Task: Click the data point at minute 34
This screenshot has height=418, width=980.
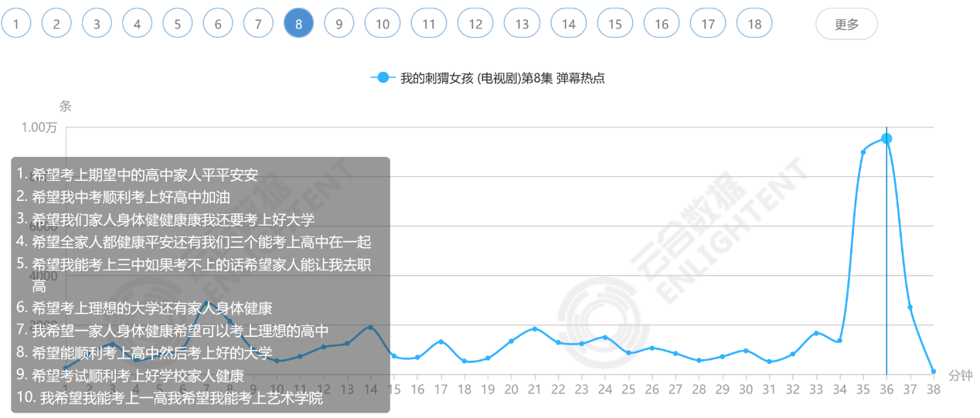Action: 839,341
